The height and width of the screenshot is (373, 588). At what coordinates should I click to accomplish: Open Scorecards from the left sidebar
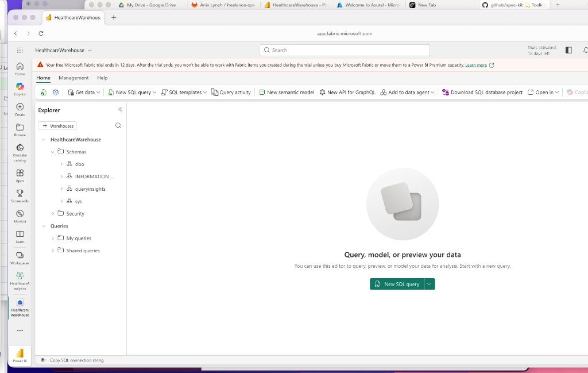tap(20, 195)
